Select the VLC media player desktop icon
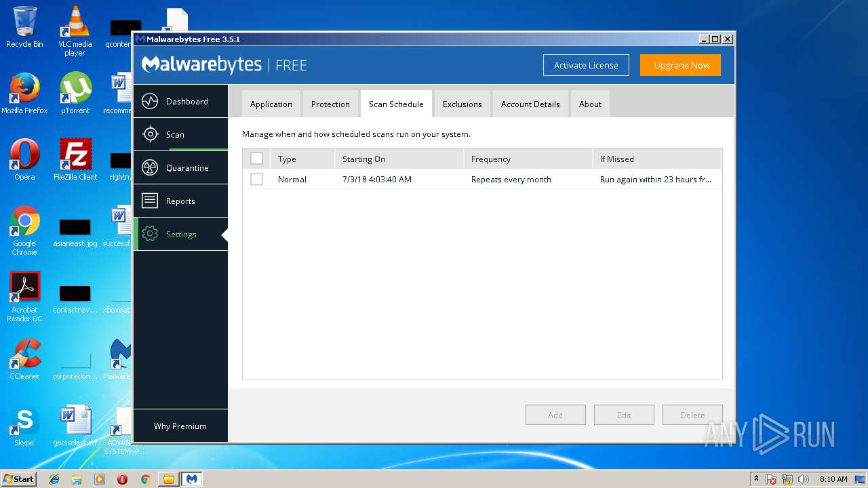Image resolution: width=868 pixels, height=488 pixels. pyautogui.click(x=75, y=31)
